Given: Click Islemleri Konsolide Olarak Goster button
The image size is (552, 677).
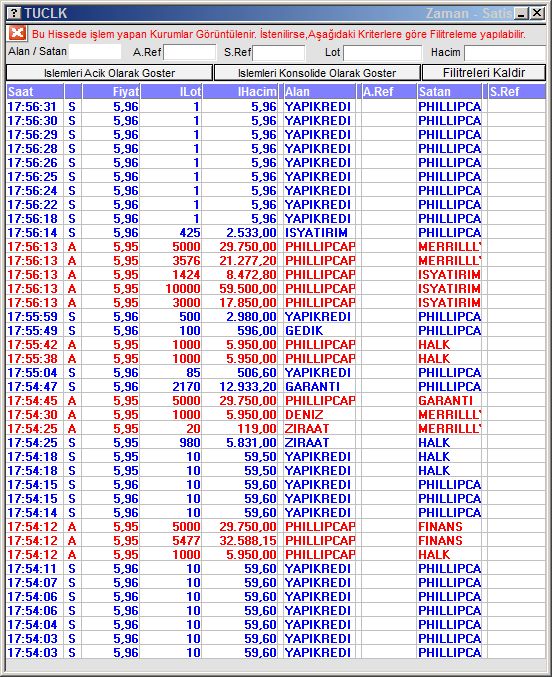Looking at the screenshot, I should 317,73.
